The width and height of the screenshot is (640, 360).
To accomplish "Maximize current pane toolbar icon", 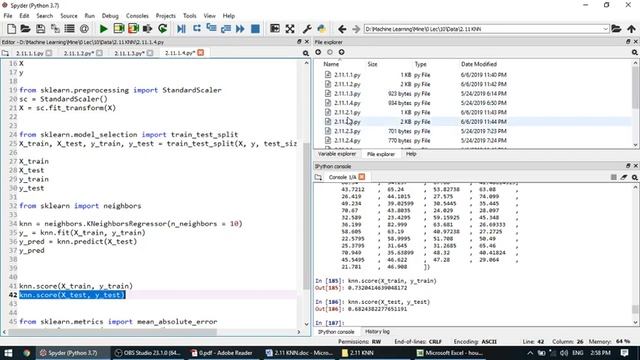I will [x=275, y=29].
